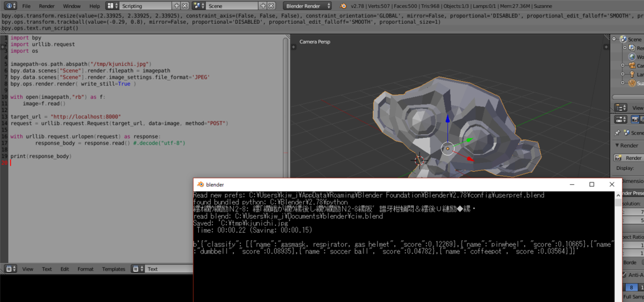Click the Scene icon in the outliner

tap(623, 40)
